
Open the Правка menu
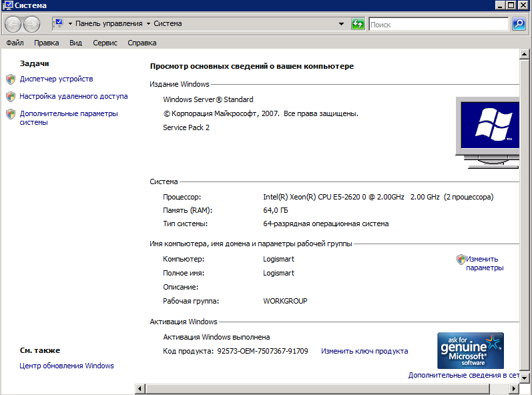point(47,43)
